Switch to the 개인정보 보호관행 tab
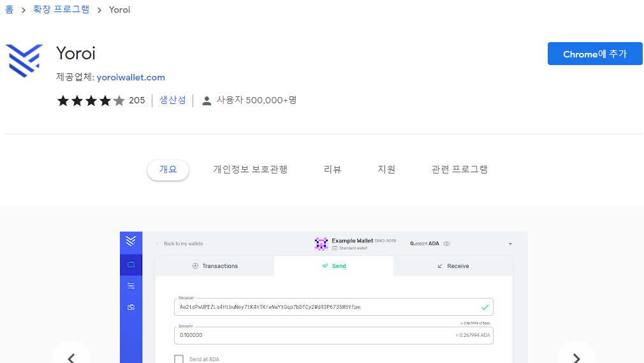Screen dimensions: 644x363 [x=250, y=169]
